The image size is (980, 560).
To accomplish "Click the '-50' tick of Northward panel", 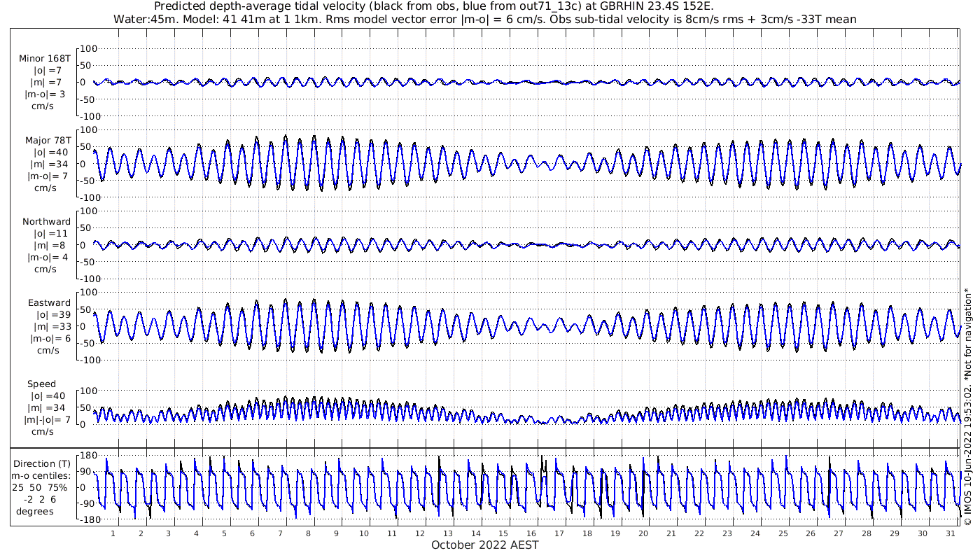I will point(87,262).
